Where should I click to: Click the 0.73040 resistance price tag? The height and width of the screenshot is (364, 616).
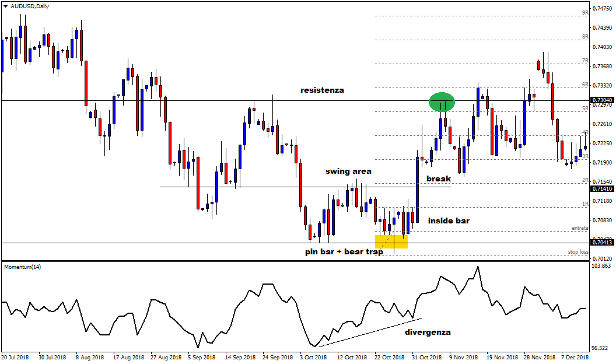601,100
